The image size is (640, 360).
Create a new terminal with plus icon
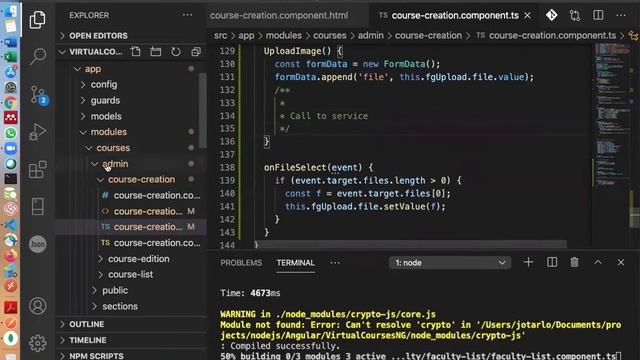528,262
